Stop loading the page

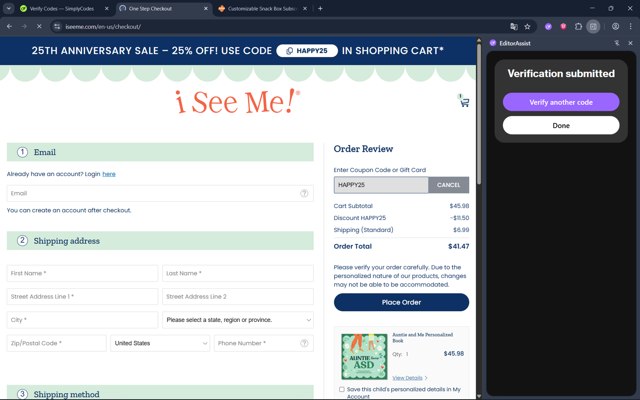(39, 27)
